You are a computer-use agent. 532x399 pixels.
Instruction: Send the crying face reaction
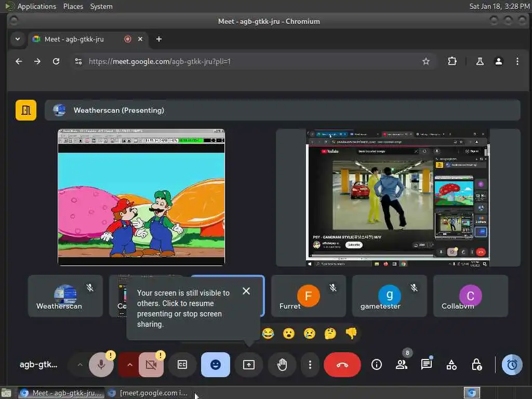[x=310, y=334]
